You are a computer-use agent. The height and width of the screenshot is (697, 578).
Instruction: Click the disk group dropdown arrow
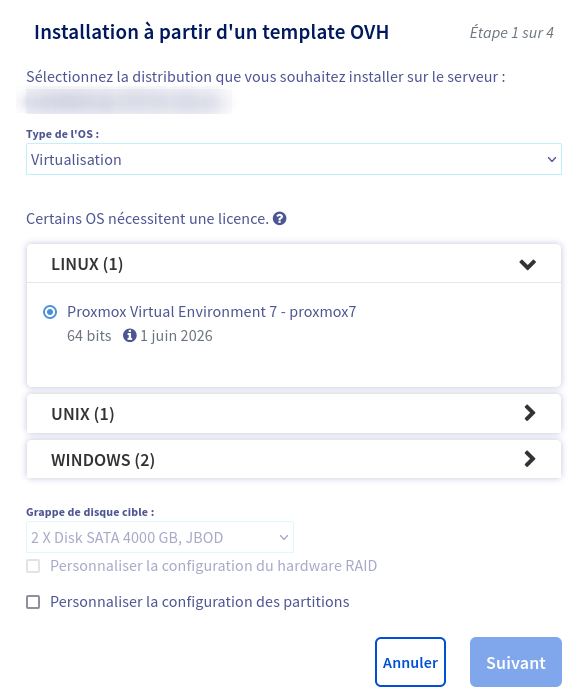[284, 537]
